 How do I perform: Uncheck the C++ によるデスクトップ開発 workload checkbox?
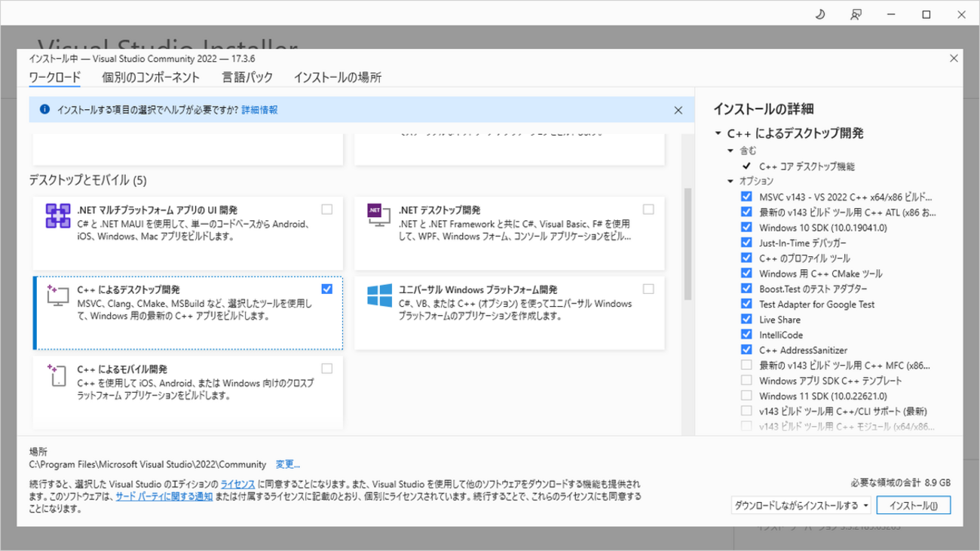click(x=326, y=289)
